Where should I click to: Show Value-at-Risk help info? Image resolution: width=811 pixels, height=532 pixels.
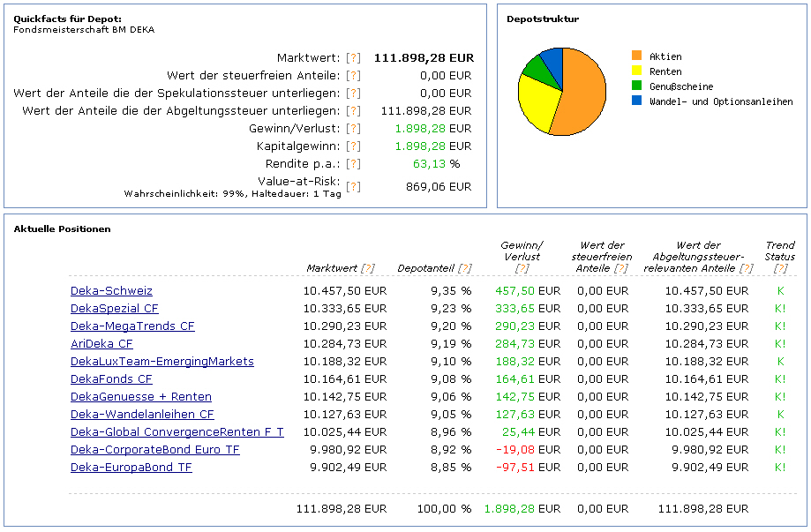353,187
